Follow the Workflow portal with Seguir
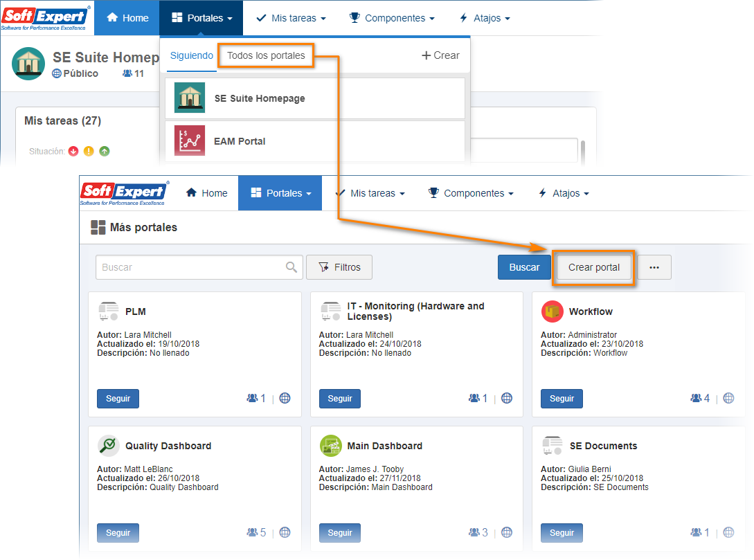The height and width of the screenshot is (560, 754). 562,399
